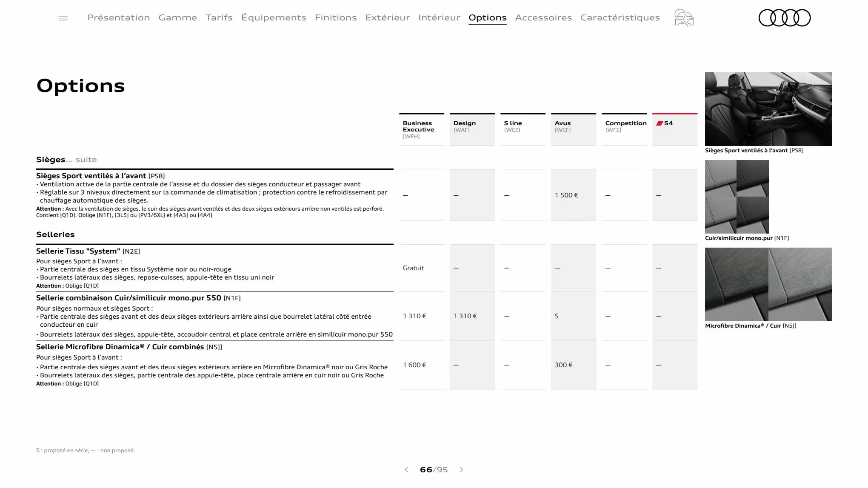Open the Finitions section
Image resolution: width=868 pixels, height=488 pixels.
tap(336, 17)
